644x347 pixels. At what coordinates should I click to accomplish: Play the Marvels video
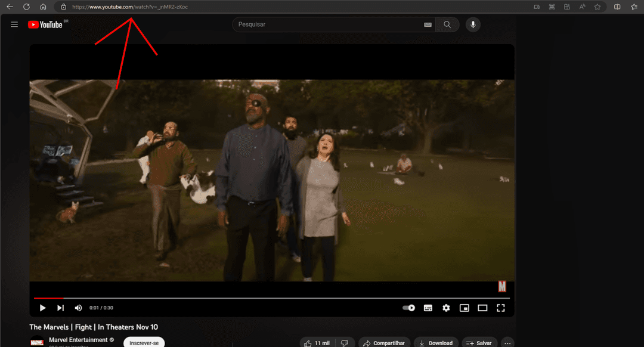[42, 308]
